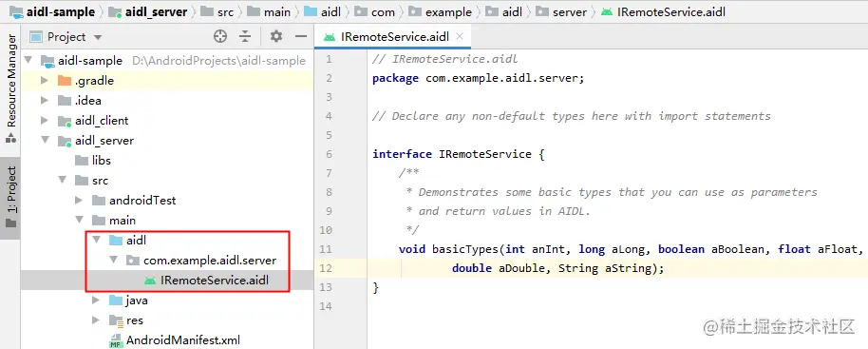
Task: Collapse the aidl folder arrow in tree
Action: (x=96, y=240)
